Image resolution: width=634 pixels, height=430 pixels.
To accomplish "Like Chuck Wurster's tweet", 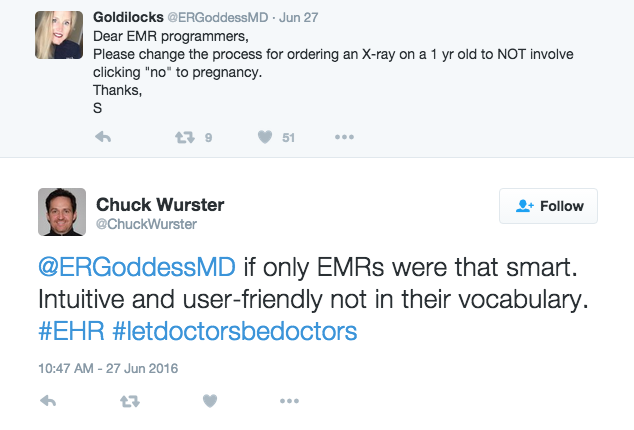I will (209, 401).
